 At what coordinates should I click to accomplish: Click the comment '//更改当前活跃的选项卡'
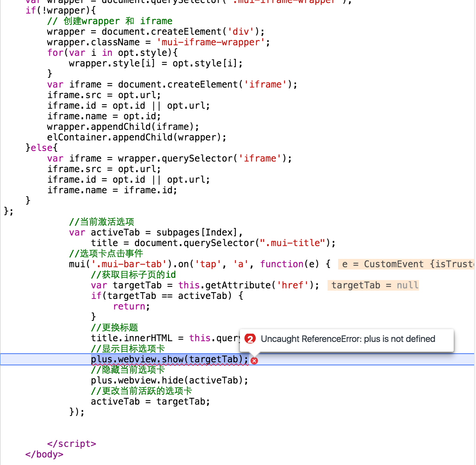(141, 391)
